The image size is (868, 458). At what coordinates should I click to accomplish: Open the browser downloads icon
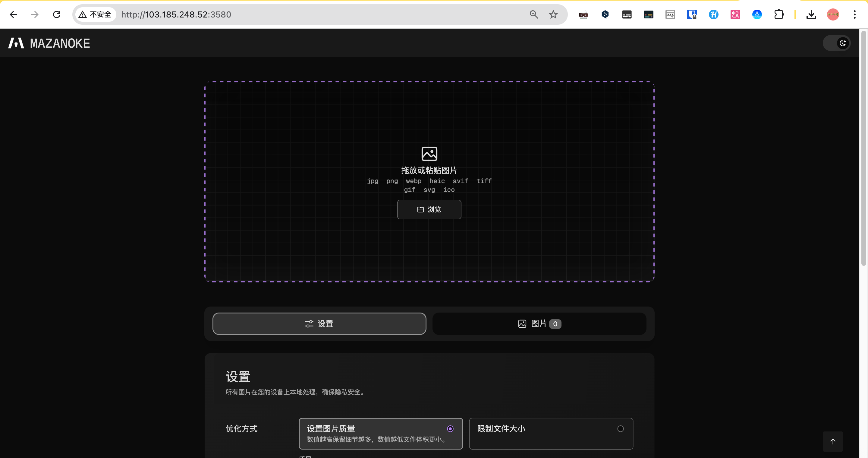tap(811, 14)
